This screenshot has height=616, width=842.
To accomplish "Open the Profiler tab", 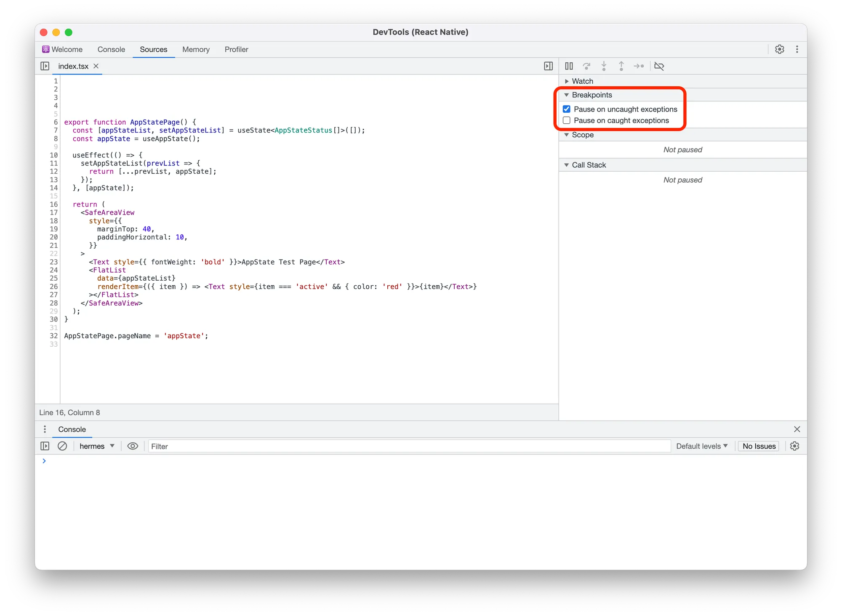I will [x=236, y=49].
